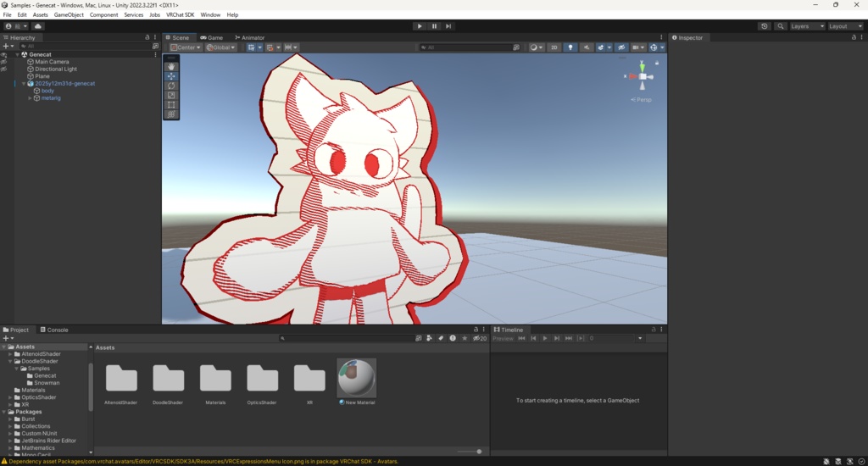Toggle hidden packages count icon
This screenshot has width=868, height=466.
pos(480,338)
